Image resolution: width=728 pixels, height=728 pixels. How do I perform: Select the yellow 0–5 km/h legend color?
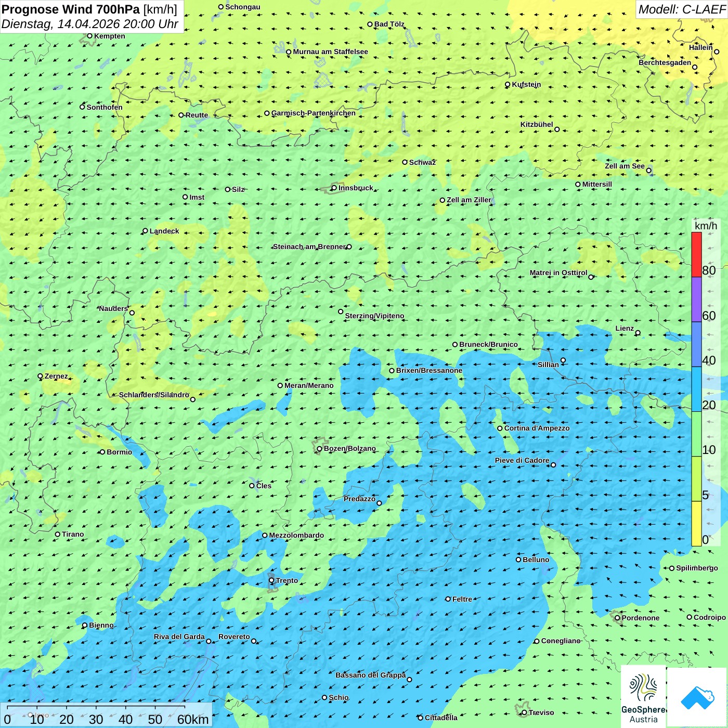point(696,524)
